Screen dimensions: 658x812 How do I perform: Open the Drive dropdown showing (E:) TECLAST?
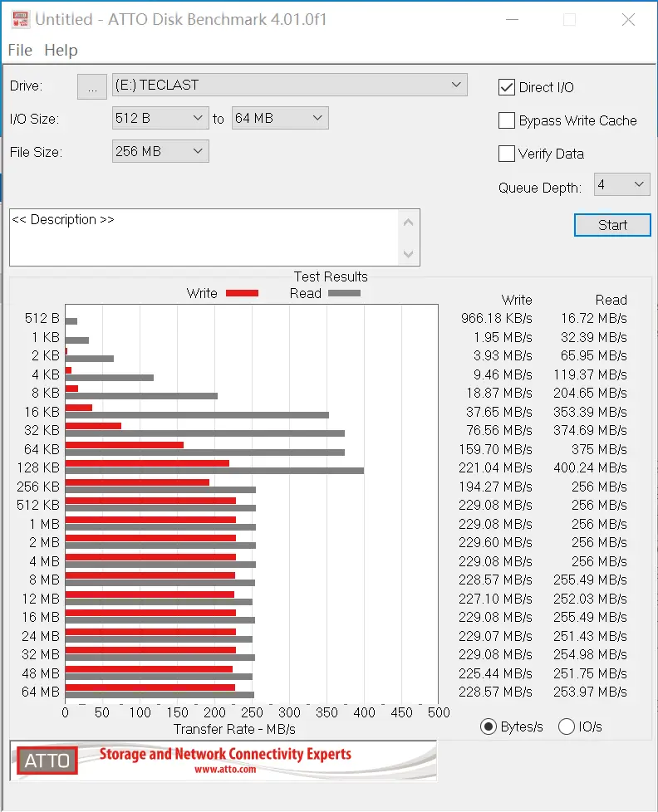tap(290, 85)
